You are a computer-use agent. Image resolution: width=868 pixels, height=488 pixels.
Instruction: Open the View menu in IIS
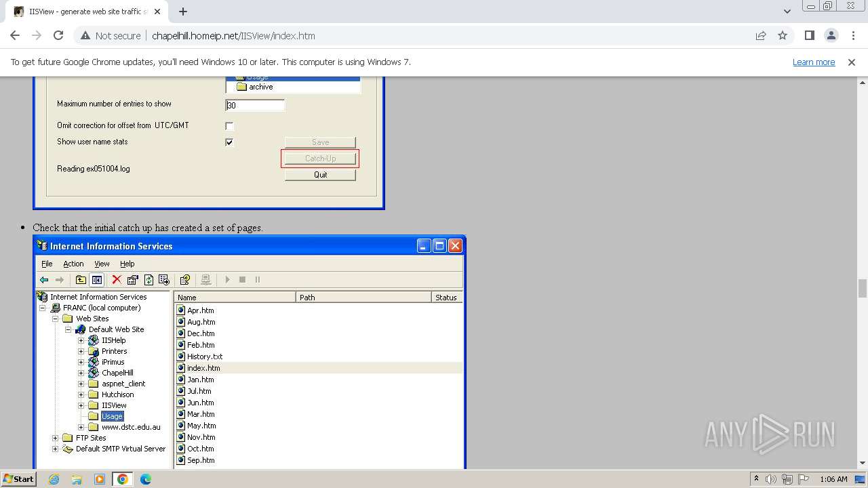[102, 264]
